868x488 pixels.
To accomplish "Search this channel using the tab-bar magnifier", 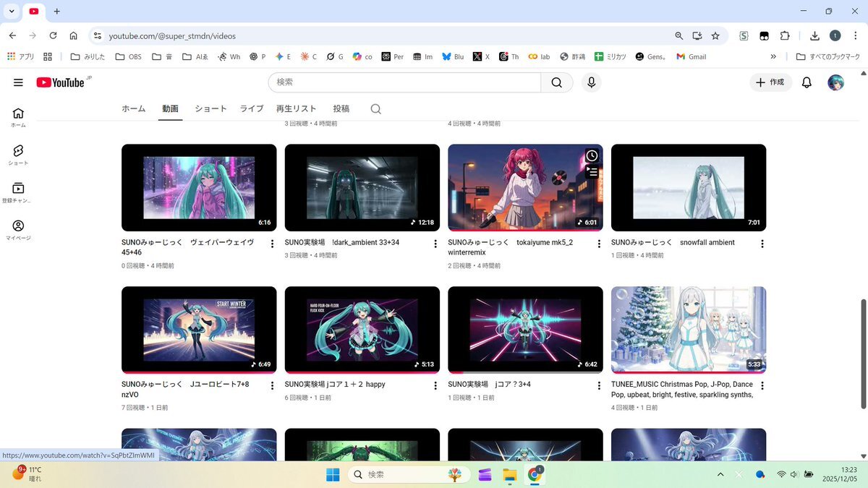I will pyautogui.click(x=375, y=109).
